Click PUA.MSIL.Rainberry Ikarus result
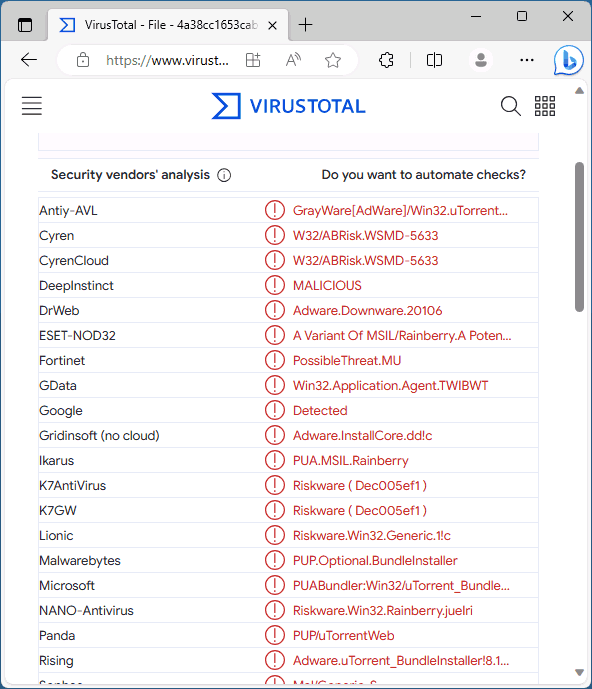This screenshot has width=592, height=689. click(x=351, y=461)
